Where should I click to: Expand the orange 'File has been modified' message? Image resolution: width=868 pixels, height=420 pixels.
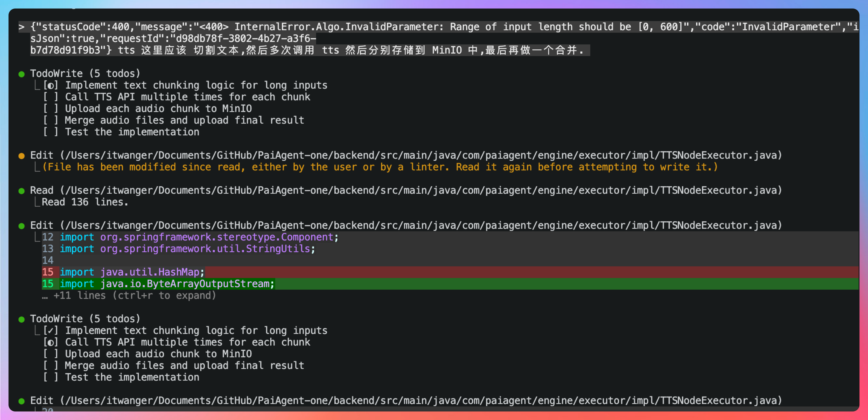point(380,167)
